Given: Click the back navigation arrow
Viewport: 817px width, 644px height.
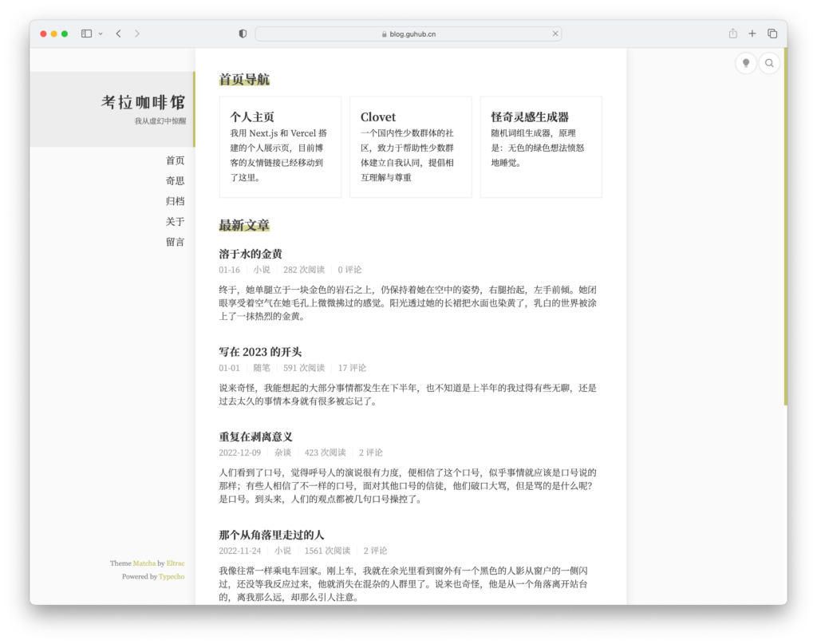Looking at the screenshot, I should tap(117, 34).
